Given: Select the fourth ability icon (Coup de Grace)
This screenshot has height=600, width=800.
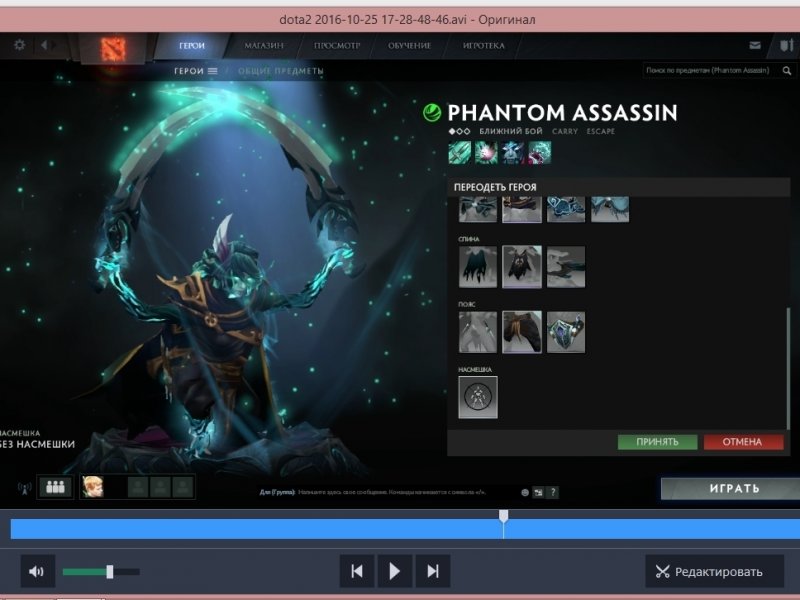Looking at the screenshot, I should [x=539, y=153].
